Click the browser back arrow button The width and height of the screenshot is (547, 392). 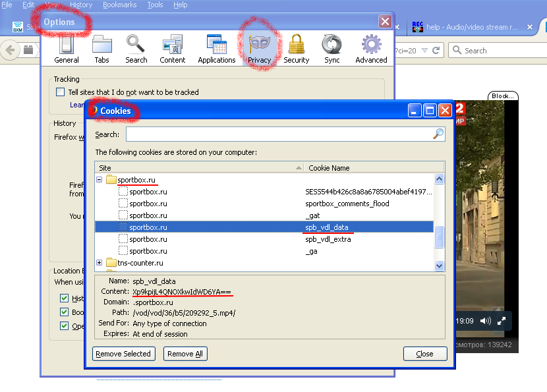point(10,50)
